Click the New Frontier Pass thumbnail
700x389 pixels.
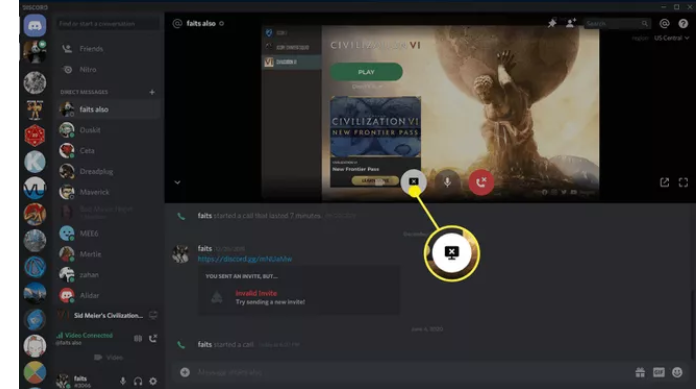coord(375,126)
